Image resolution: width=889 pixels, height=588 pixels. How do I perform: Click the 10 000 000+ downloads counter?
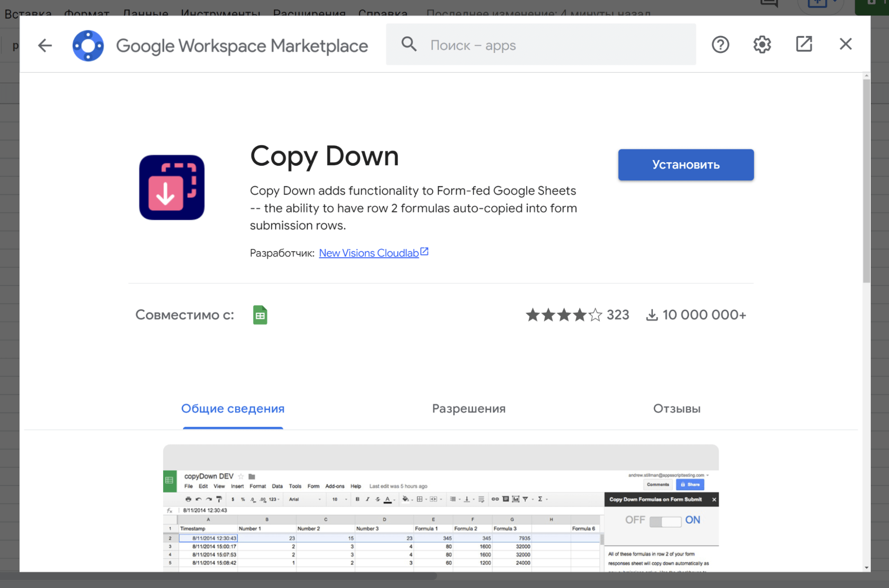696,315
